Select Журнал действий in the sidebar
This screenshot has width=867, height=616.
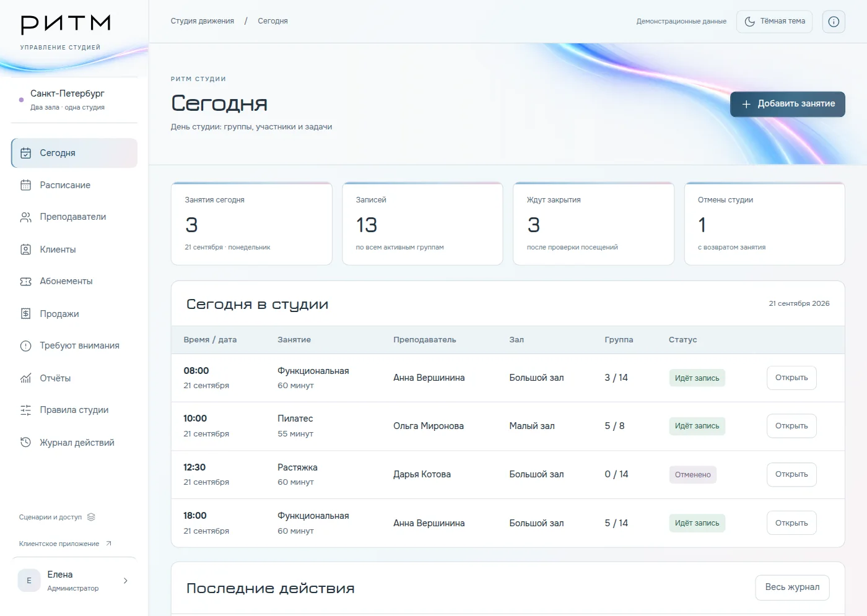point(74,443)
